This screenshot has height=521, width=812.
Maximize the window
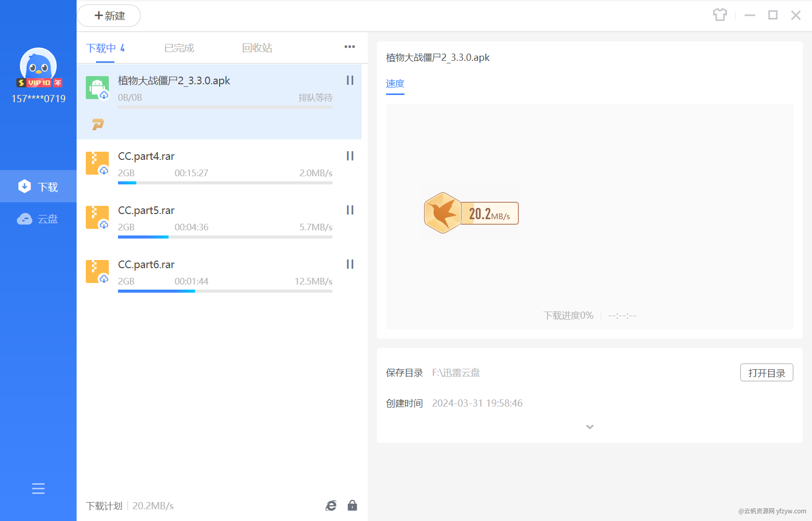pos(773,15)
